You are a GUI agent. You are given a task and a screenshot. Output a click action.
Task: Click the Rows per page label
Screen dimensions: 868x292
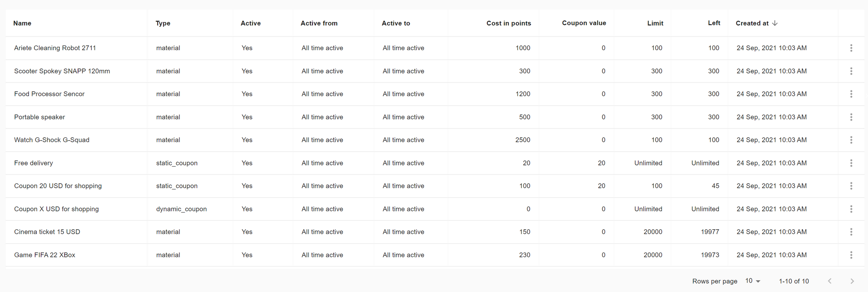(x=715, y=281)
